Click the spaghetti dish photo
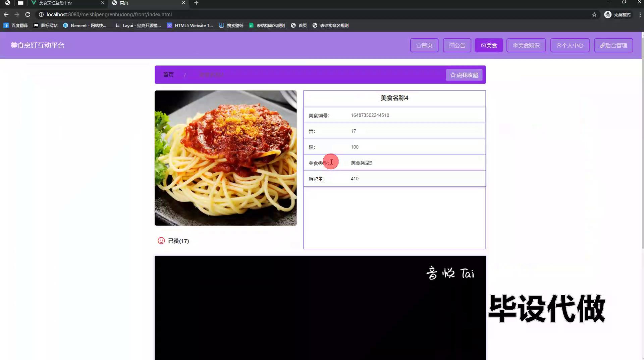Viewport: 644px width, 360px height. pyautogui.click(x=225, y=157)
